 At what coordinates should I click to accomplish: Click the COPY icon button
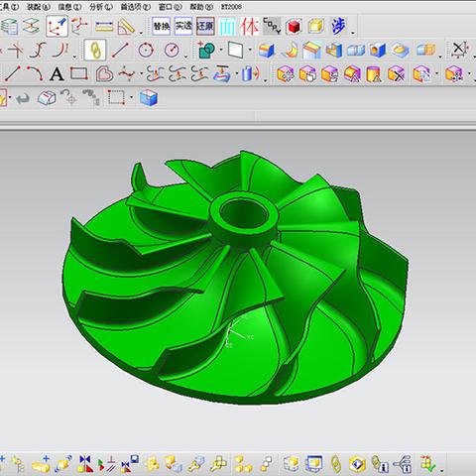click(x=272, y=26)
